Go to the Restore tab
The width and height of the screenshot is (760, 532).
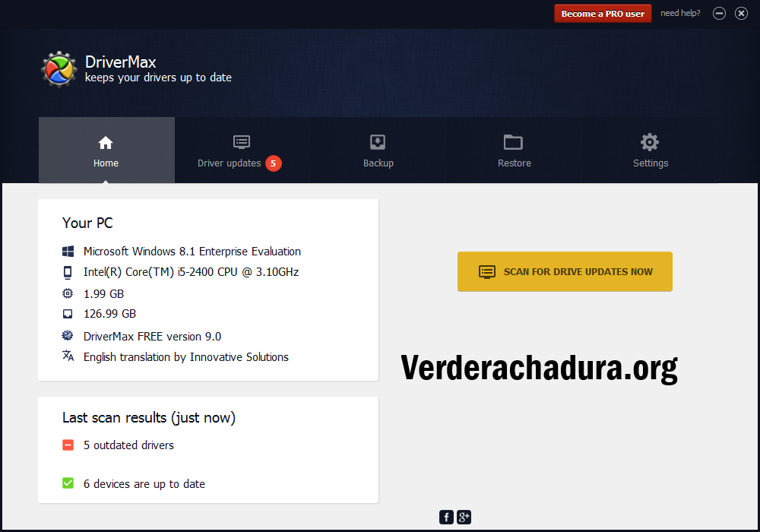515,150
